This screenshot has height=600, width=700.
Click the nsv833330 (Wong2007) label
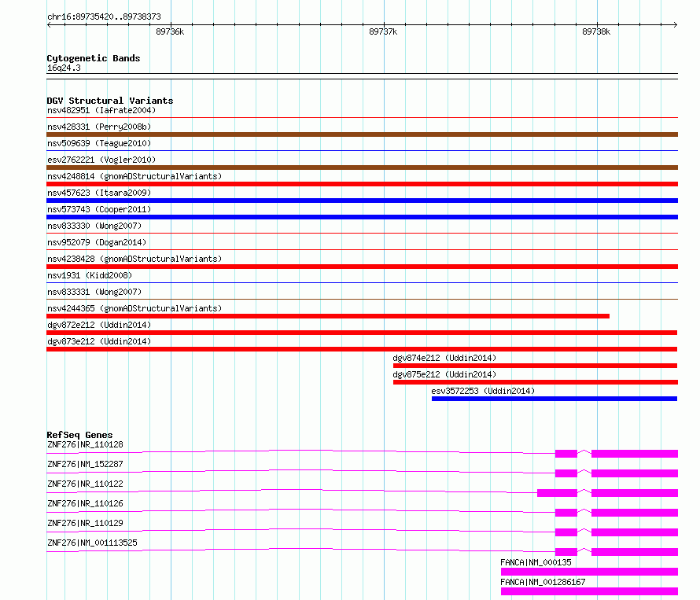pos(94,226)
